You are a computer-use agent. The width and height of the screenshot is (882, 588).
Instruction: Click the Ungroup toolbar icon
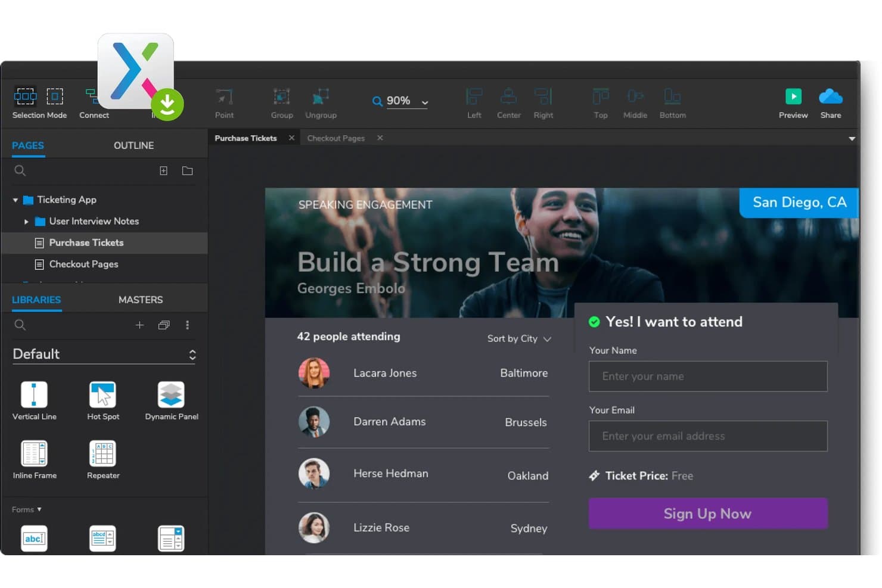coord(321,97)
